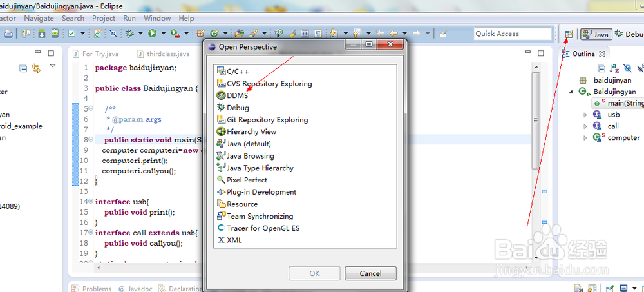The width and height of the screenshot is (644, 292).
Task: Click the New Android XML file icon
Action: point(97,34)
